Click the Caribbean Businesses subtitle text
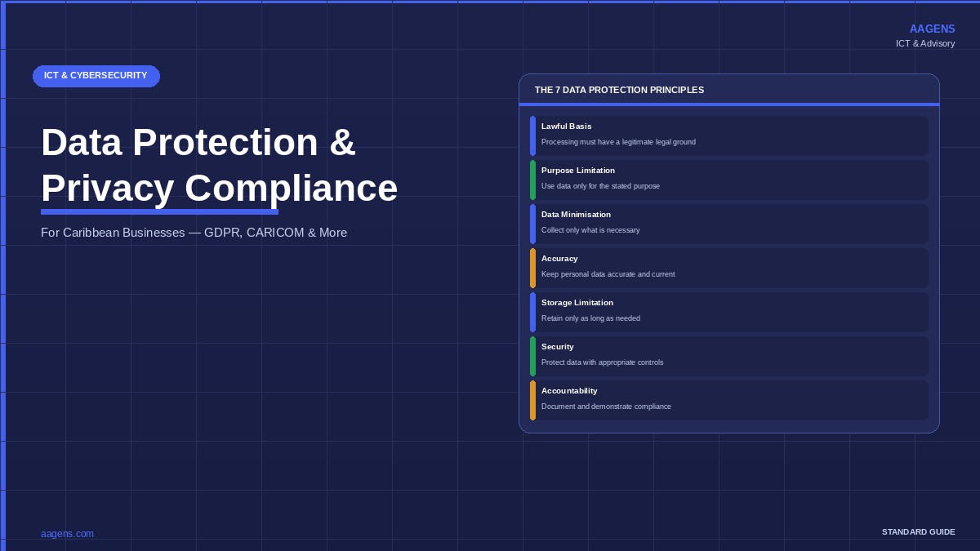This screenshot has height=551, width=980. (x=194, y=233)
